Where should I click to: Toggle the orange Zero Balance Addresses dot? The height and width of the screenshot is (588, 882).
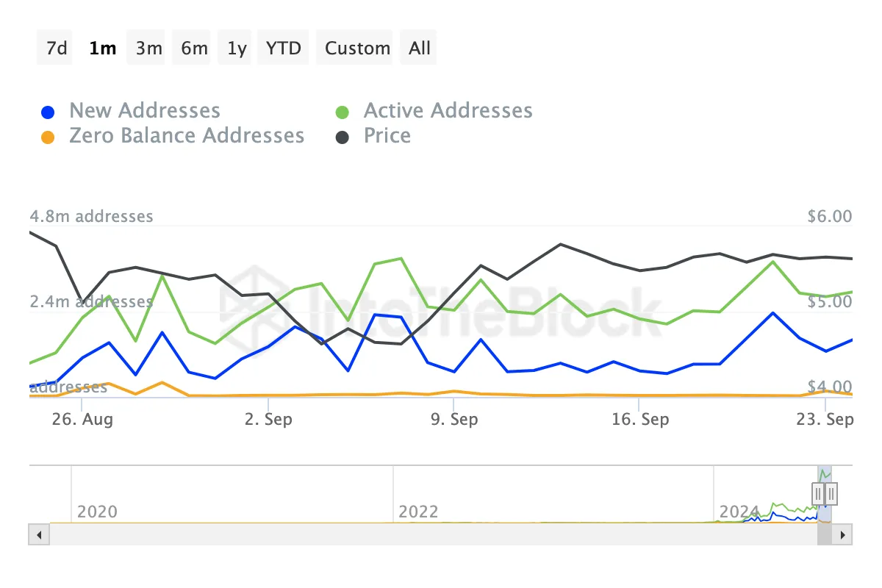tap(48, 137)
